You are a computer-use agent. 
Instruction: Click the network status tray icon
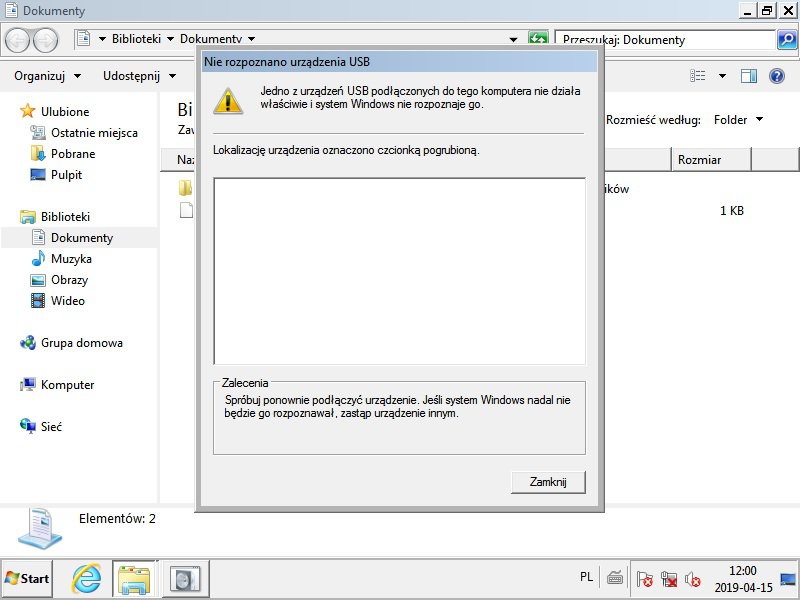669,579
